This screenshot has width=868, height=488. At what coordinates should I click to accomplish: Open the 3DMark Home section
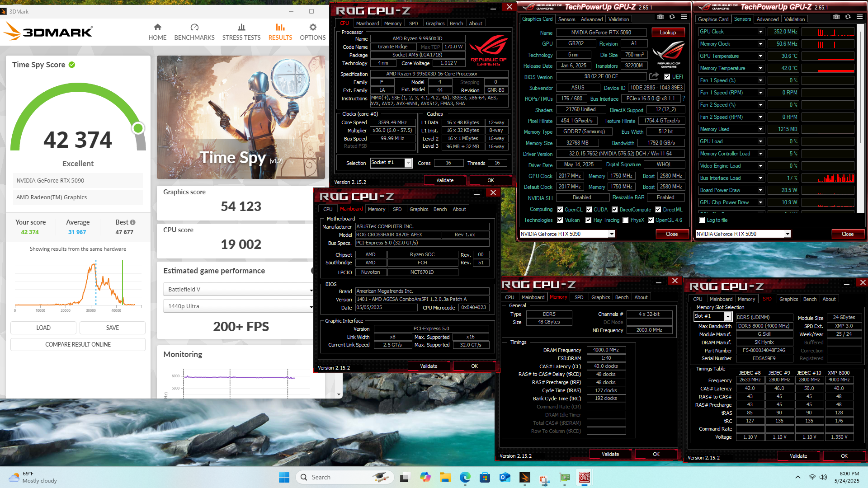tap(157, 32)
